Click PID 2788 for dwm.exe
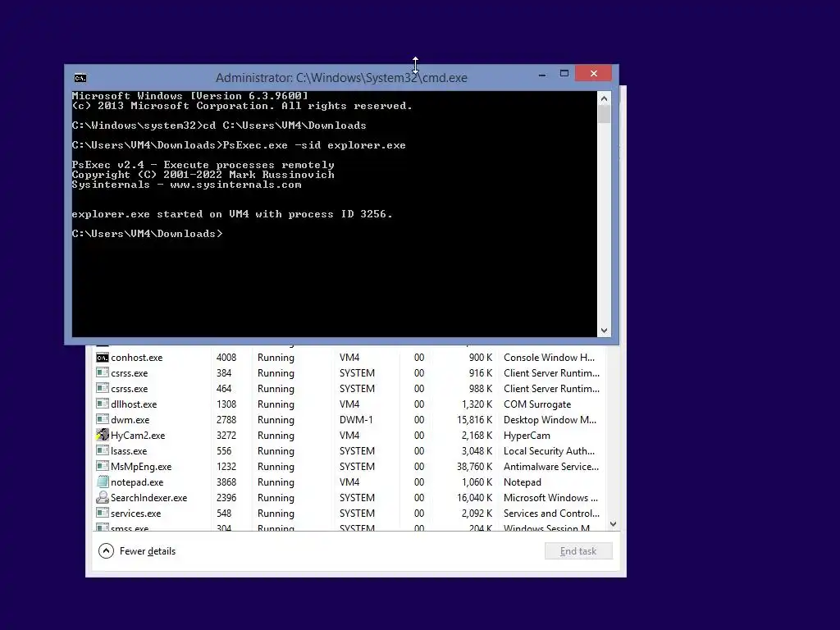The height and width of the screenshot is (630, 840). tap(226, 419)
